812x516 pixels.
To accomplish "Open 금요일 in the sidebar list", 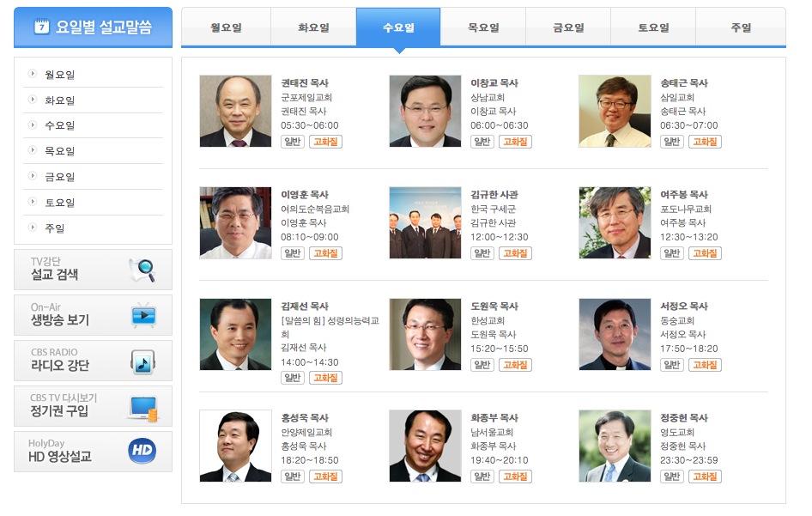I will pos(59,177).
